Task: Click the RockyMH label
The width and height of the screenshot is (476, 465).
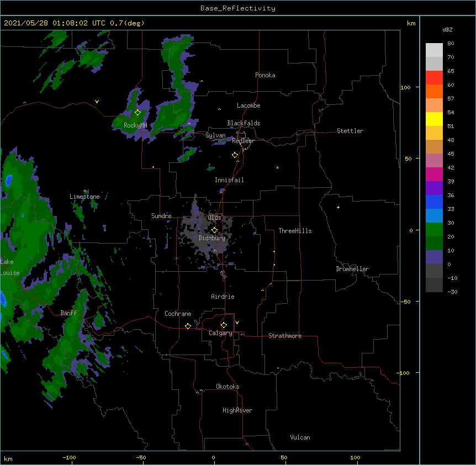Action: pos(135,125)
